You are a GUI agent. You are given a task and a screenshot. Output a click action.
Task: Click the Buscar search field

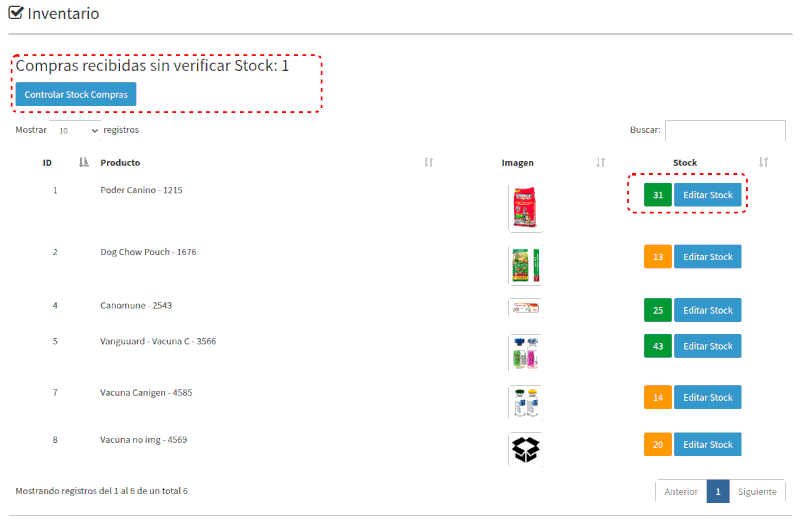[725, 131]
